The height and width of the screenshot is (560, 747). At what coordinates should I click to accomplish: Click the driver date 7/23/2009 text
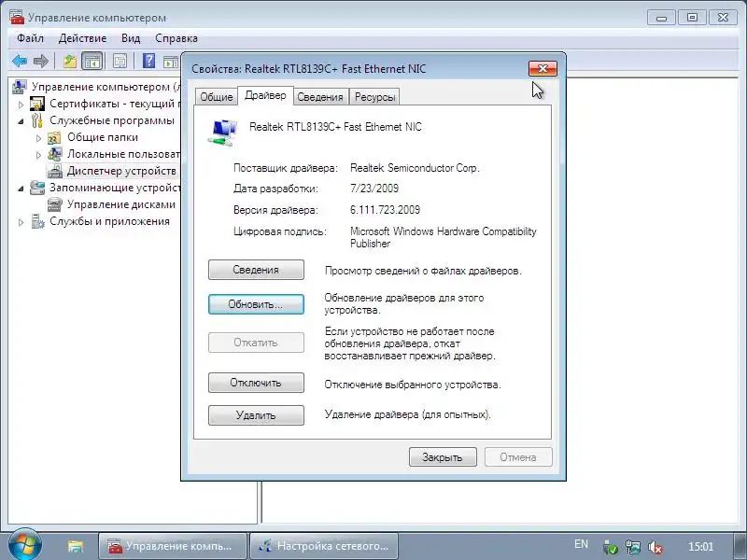374,189
